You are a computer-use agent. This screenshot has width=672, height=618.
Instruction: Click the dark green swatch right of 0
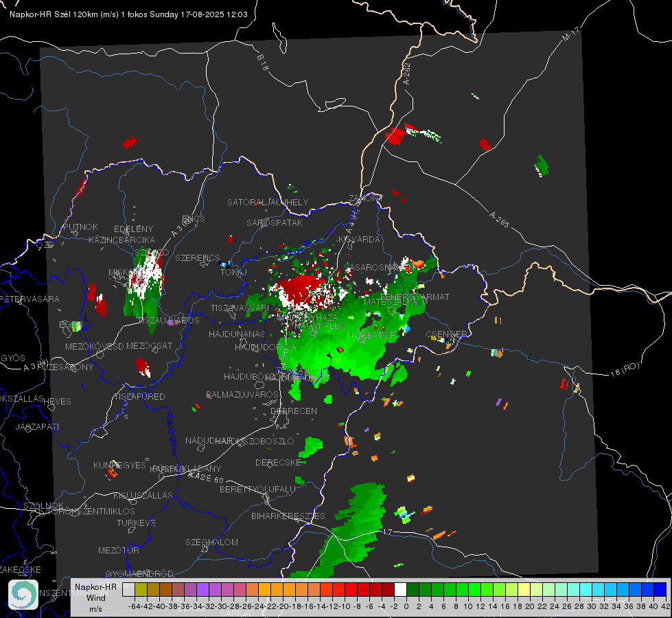(x=413, y=590)
